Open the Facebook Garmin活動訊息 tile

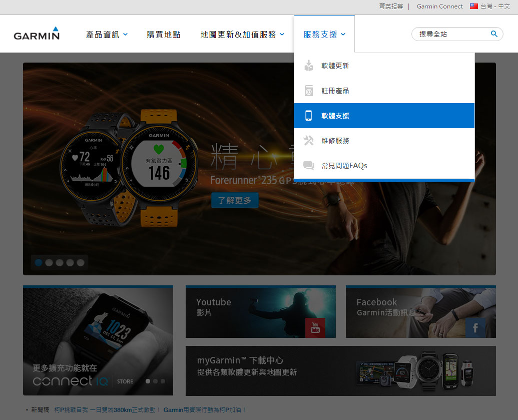pos(421,311)
